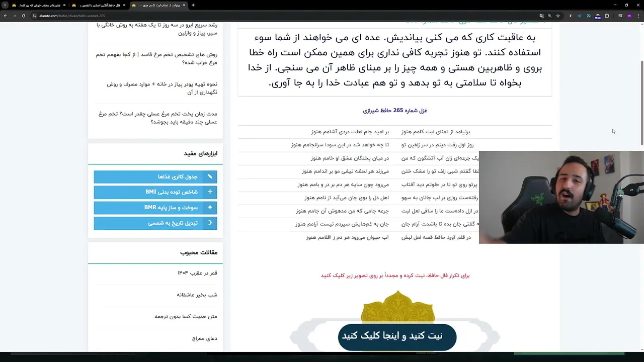The width and height of the screenshot is (644, 362).
Task: Open article 'رشد سریع ابرو در سه روز'
Action: (156, 29)
